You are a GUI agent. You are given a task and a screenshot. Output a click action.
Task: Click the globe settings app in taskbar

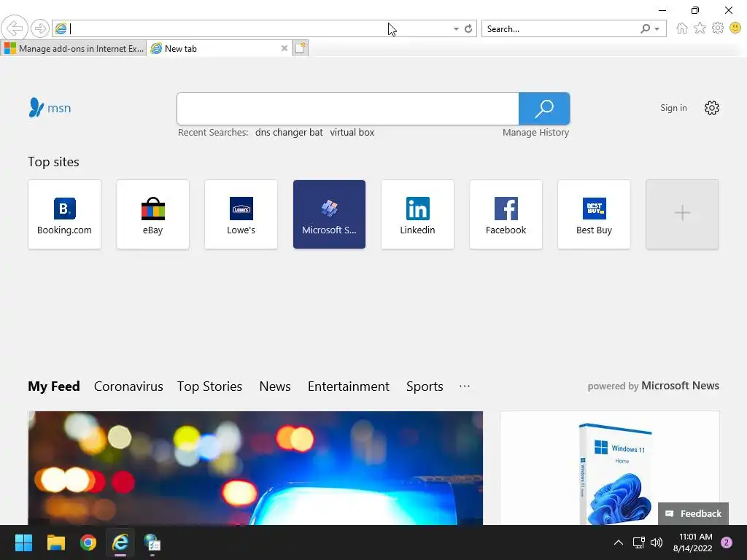(x=152, y=542)
